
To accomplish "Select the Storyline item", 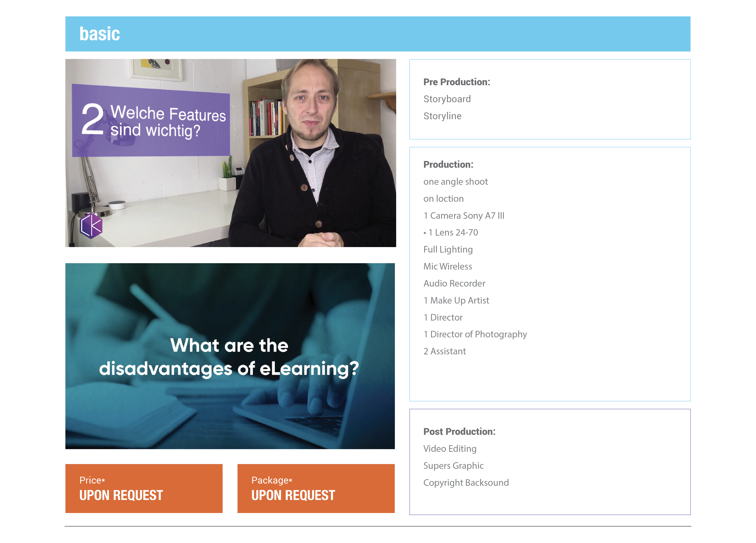I will [442, 116].
